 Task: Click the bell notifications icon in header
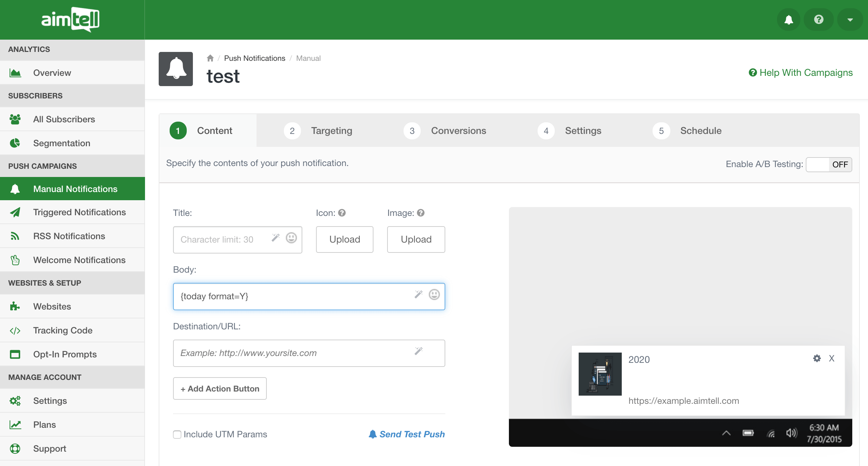(x=789, y=20)
